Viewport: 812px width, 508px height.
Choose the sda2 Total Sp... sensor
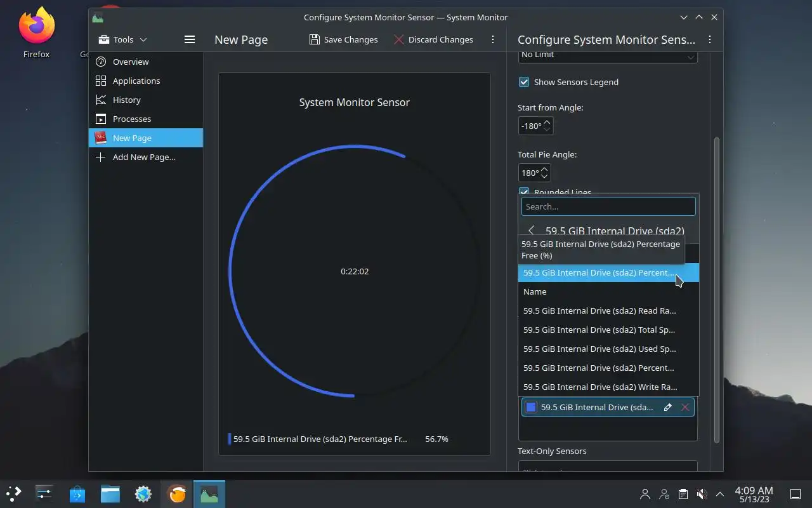[608, 330]
